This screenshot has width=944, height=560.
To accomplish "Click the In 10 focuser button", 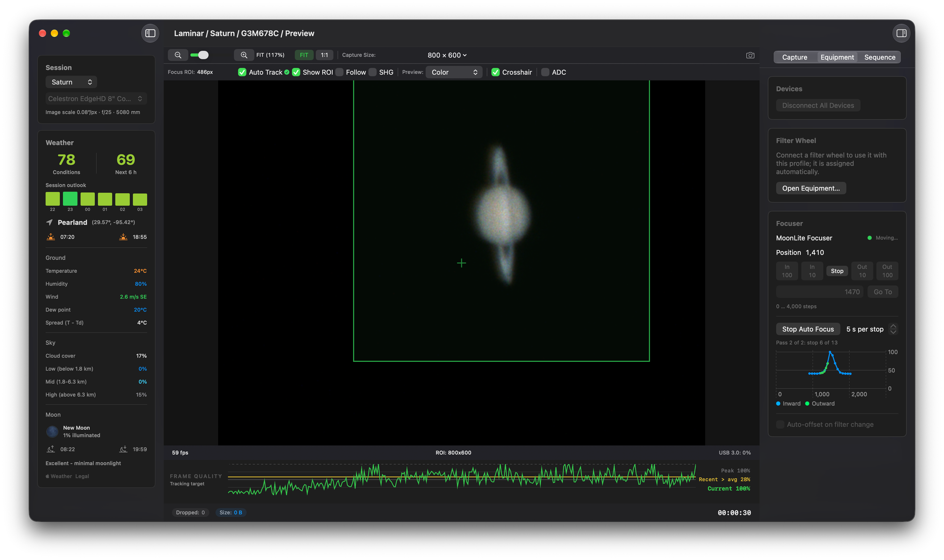I will pos(812,271).
